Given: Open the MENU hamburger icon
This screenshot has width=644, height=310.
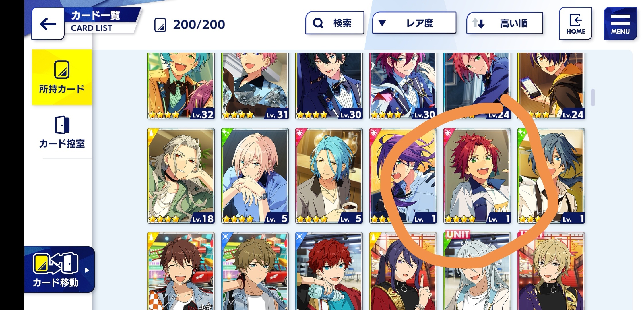Looking at the screenshot, I should point(620,24).
